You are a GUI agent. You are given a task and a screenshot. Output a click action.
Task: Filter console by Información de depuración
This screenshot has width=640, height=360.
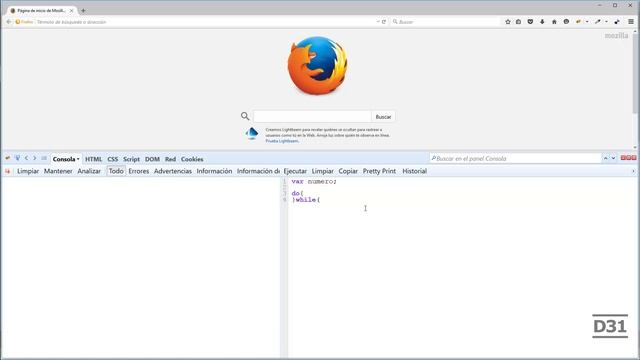258,171
